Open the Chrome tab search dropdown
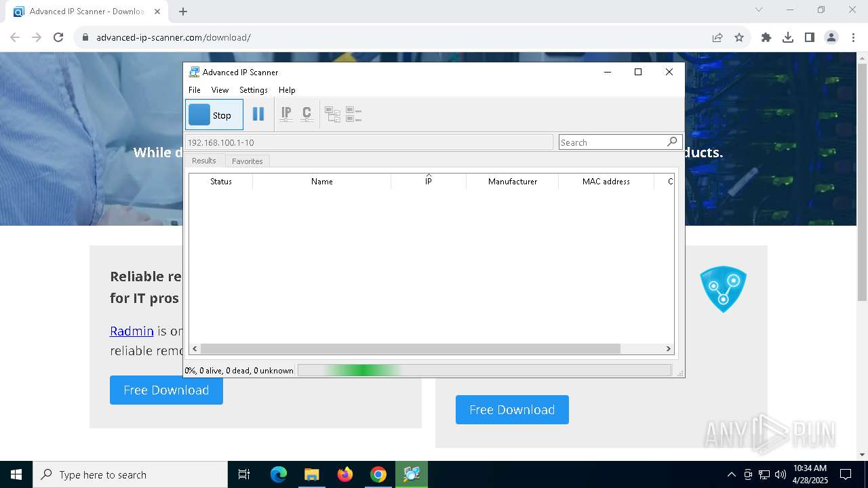Viewport: 868px width, 488px height. [x=759, y=9]
